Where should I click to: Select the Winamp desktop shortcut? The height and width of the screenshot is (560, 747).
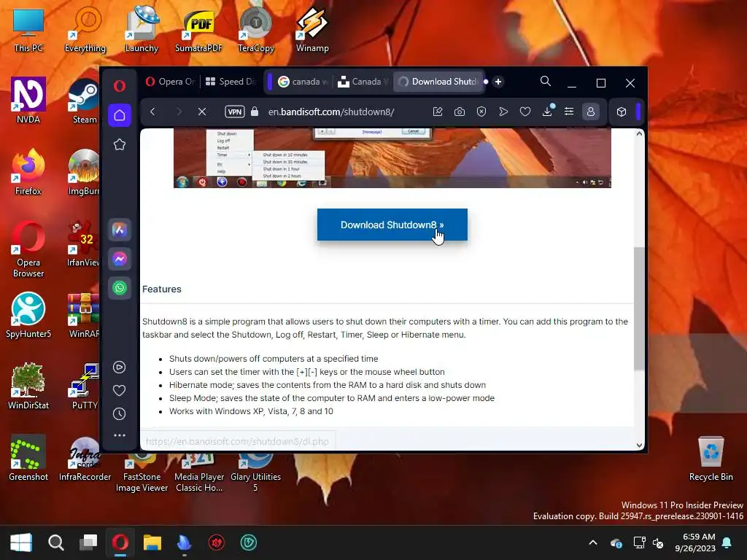[x=312, y=29]
